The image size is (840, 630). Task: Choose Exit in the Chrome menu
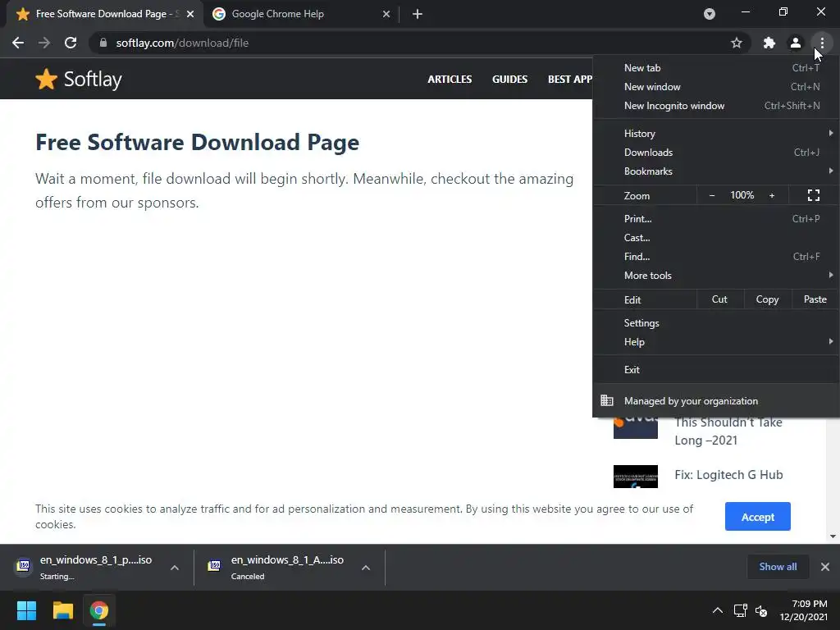tap(715, 370)
